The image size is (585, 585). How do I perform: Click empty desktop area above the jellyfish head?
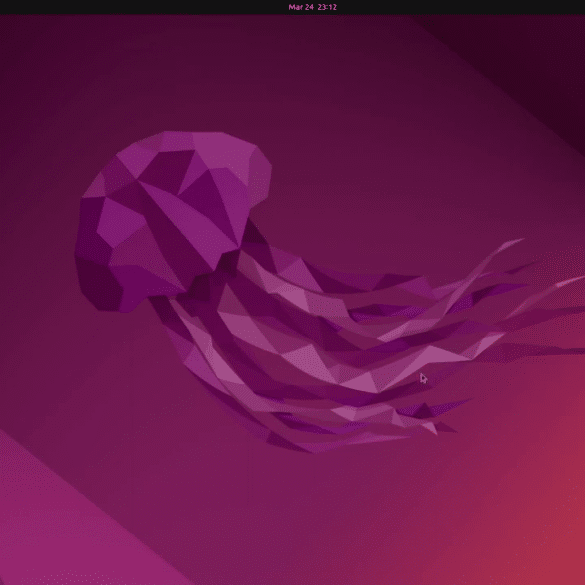click(x=179, y=75)
